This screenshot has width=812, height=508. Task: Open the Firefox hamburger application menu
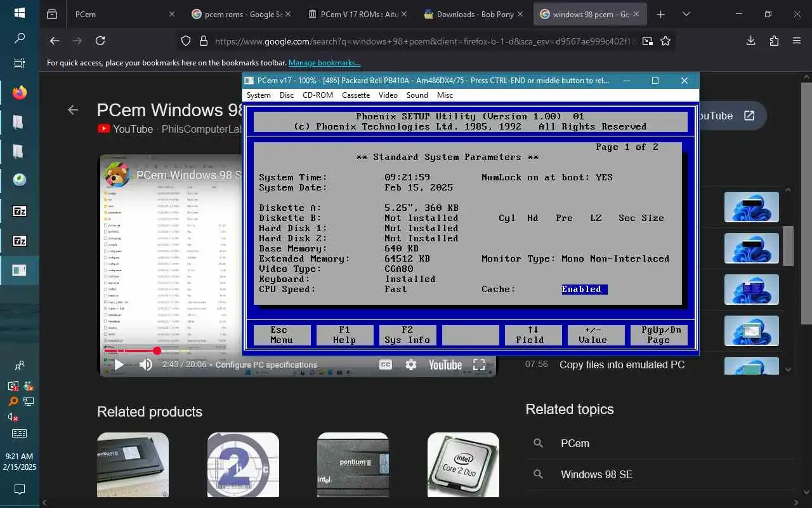click(797, 41)
